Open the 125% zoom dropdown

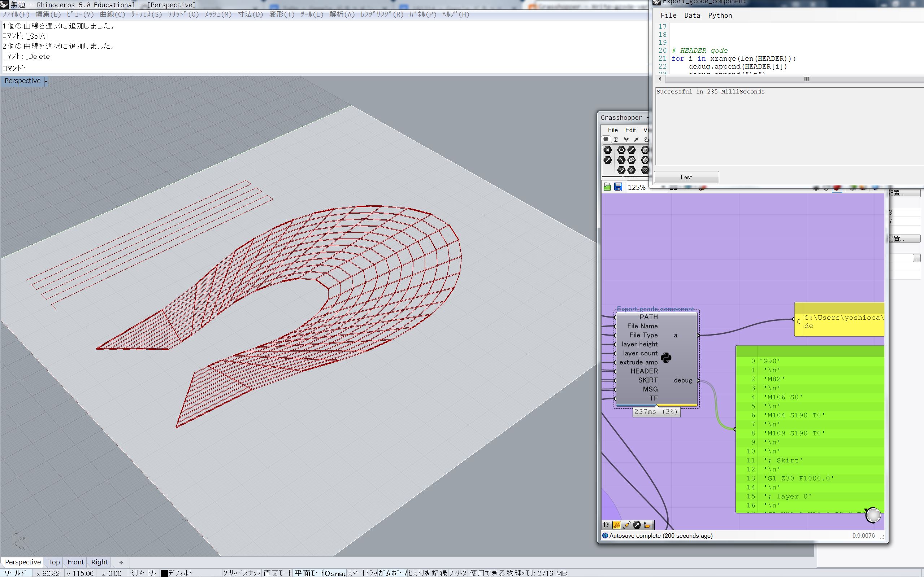pos(637,187)
